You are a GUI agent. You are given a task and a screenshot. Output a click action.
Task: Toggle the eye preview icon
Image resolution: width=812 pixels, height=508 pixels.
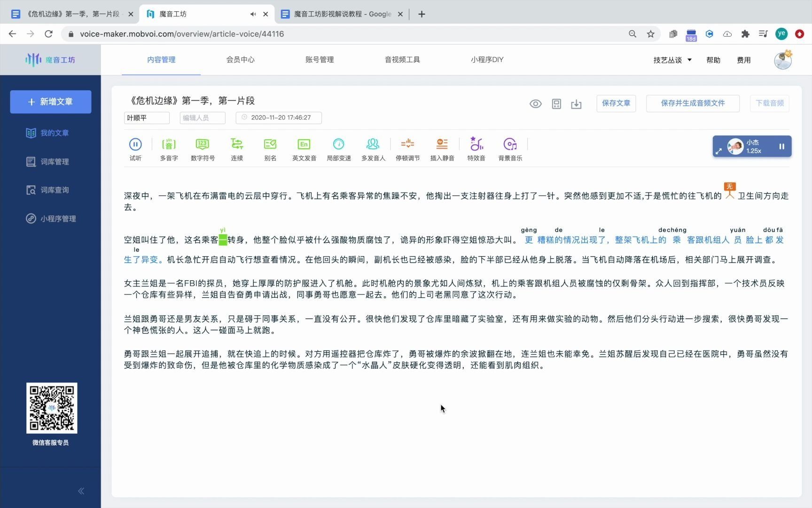click(x=536, y=104)
